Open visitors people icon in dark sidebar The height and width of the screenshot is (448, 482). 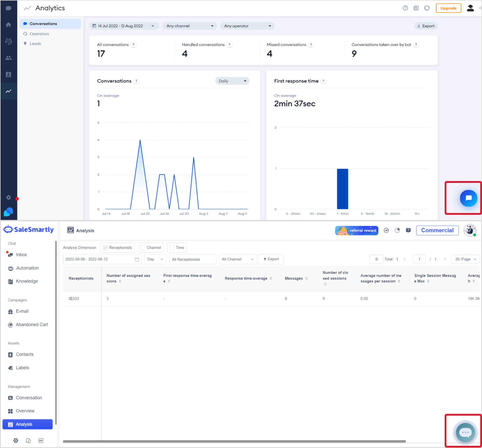(8, 58)
